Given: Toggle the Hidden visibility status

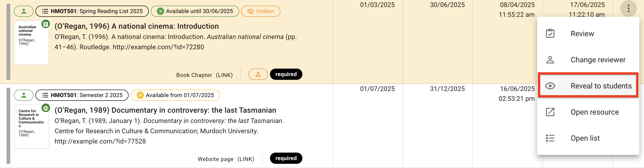Looking at the screenshot, I should pos(260,11).
